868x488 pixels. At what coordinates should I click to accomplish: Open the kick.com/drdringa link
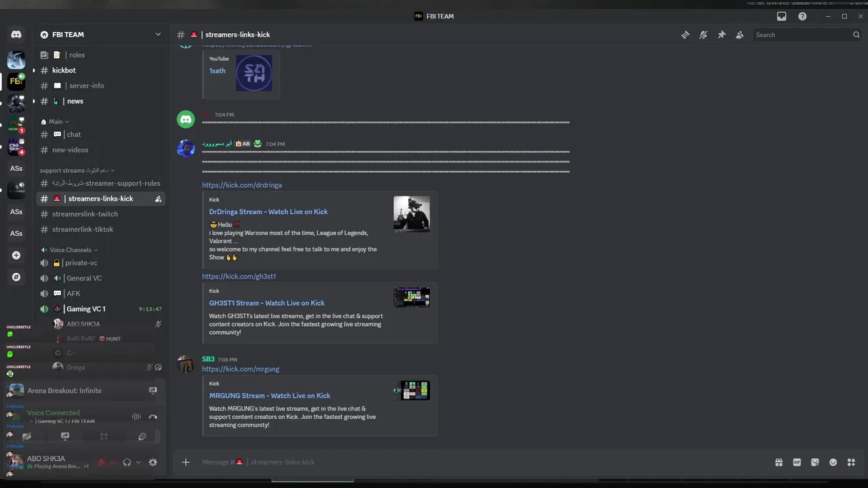241,185
